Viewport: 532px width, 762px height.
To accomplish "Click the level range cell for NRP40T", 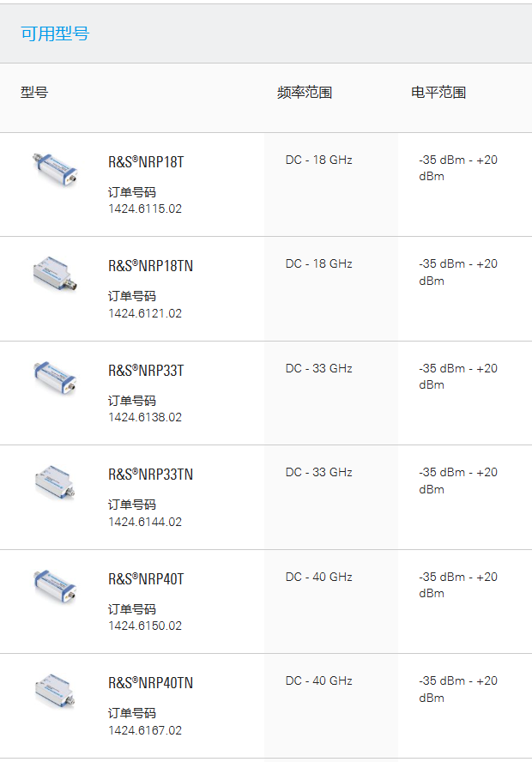I will tap(458, 584).
